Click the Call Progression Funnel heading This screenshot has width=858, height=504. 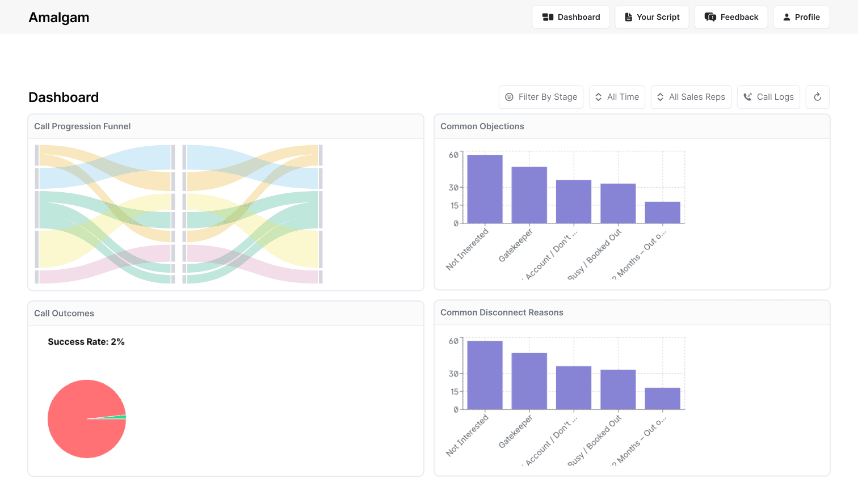82,126
